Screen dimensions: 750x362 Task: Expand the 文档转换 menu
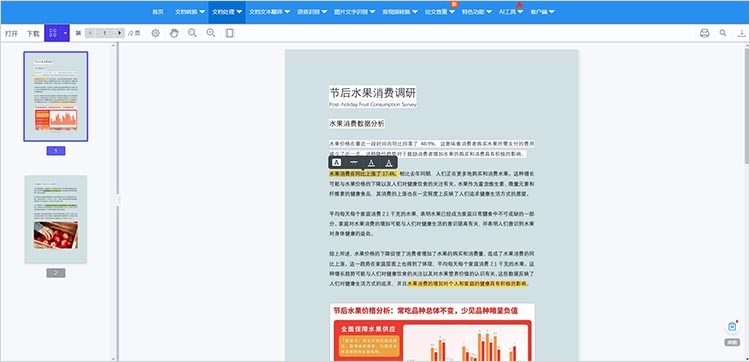point(190,11)
